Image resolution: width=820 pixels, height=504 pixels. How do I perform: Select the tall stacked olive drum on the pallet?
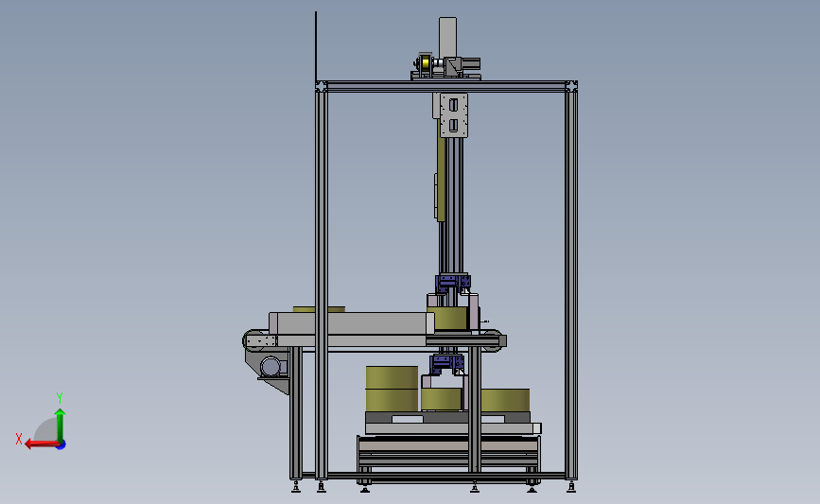tap(392, 389)
